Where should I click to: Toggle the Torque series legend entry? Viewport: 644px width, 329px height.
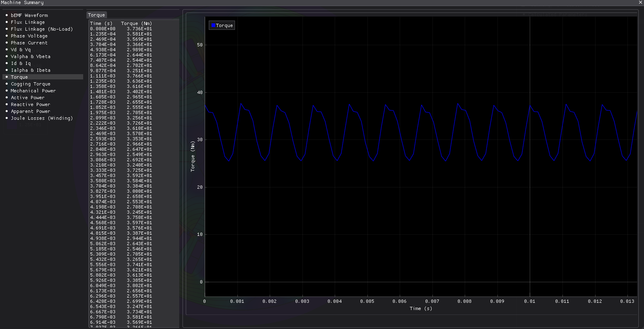222,25
